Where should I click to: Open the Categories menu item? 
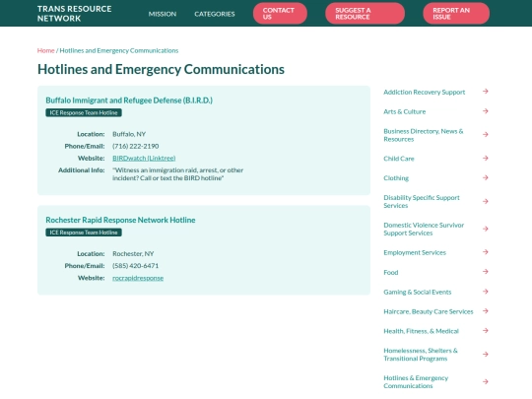click(215, 14)
